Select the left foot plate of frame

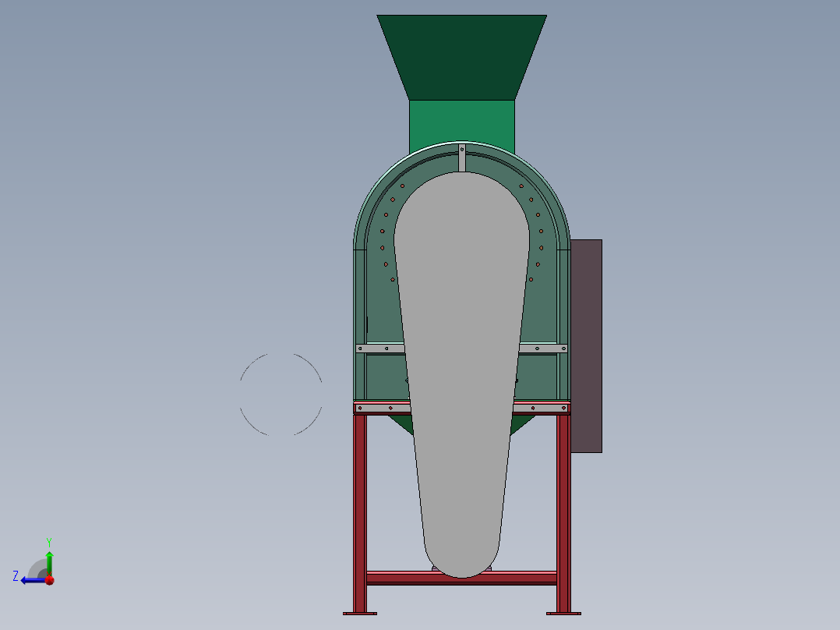click(x=360, y=614)
